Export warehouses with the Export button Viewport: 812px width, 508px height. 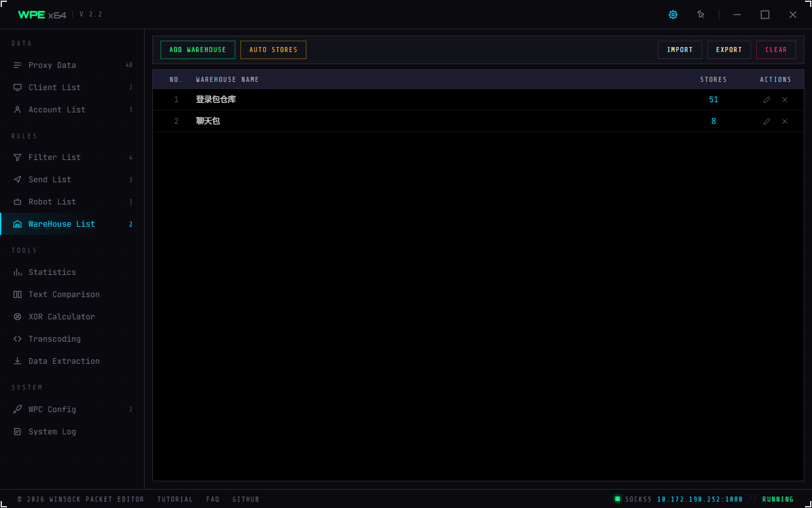[729, 50]
